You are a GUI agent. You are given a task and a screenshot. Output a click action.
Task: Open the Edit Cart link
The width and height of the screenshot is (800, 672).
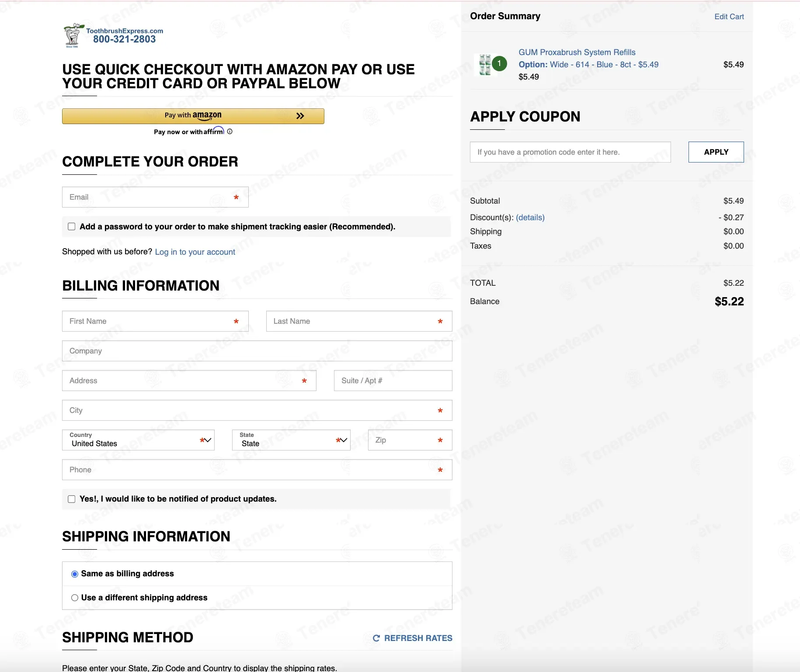point(729,17)
